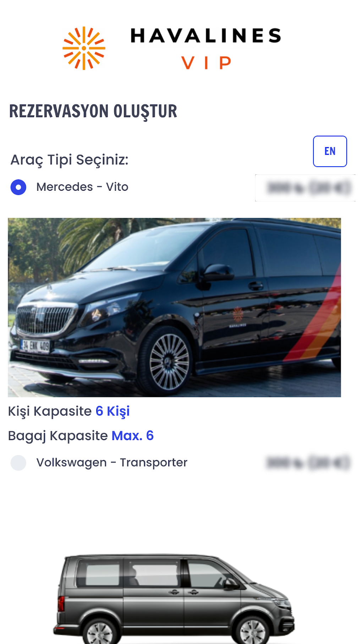Click the blue Max. 6 baggage value
The width and height of the screenshot is (362, 644).
(133, 435)
